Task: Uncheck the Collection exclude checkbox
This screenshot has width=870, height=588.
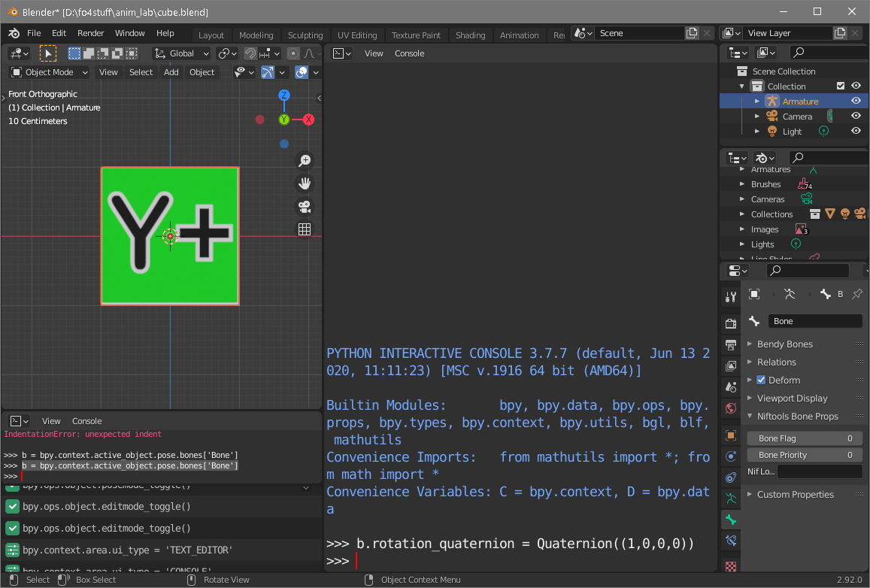Action: pos(841,86)
